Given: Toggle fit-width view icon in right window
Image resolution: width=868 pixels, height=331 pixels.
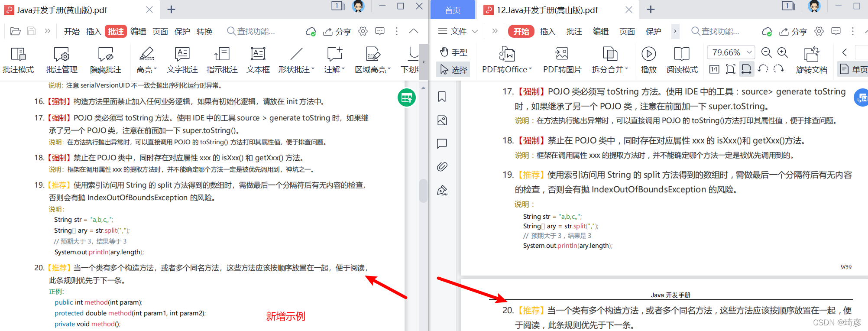Looking at the screenshot, I should point(746,69).
